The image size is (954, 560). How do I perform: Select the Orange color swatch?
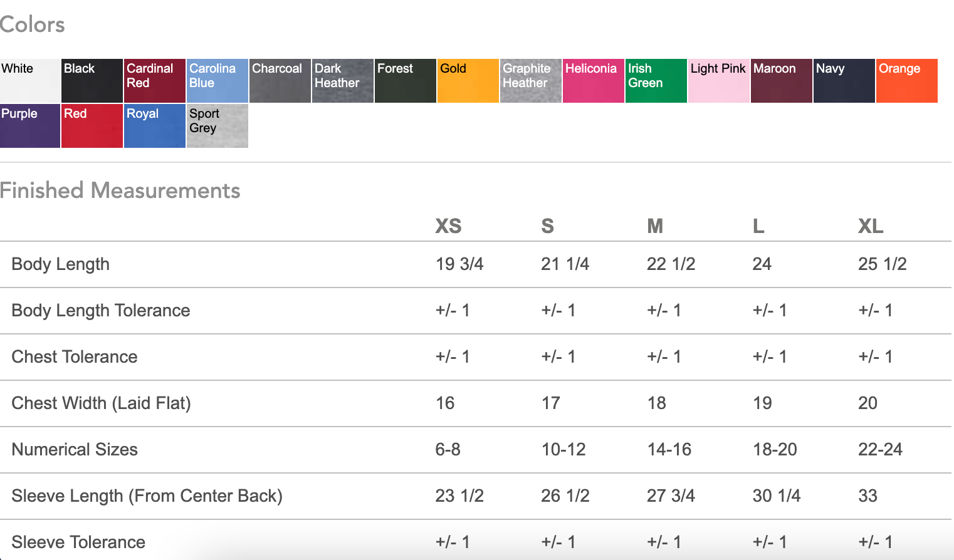[907, 81]
